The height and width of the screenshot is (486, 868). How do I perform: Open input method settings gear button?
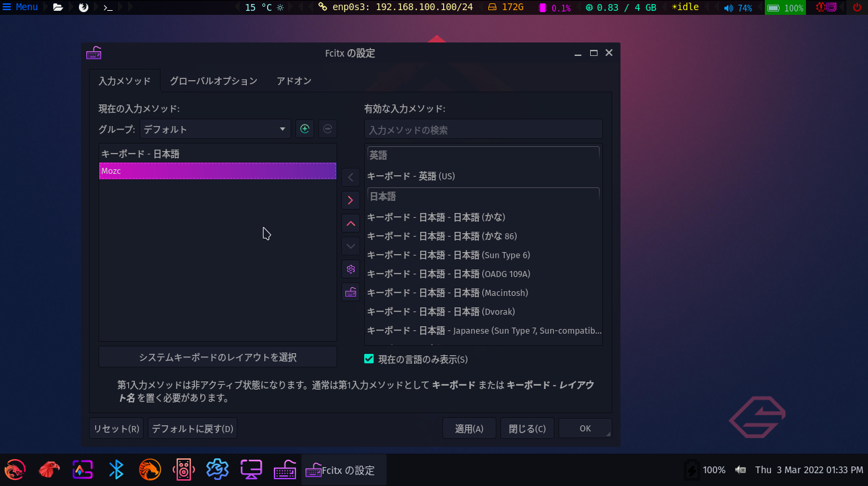click(x=351, y=269)
